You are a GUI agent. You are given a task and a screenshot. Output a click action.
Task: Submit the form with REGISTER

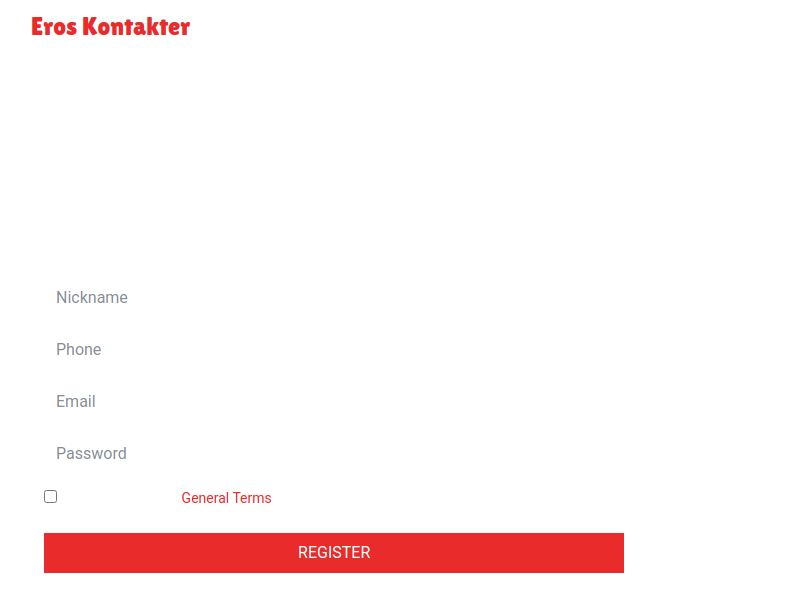(334, 553)
